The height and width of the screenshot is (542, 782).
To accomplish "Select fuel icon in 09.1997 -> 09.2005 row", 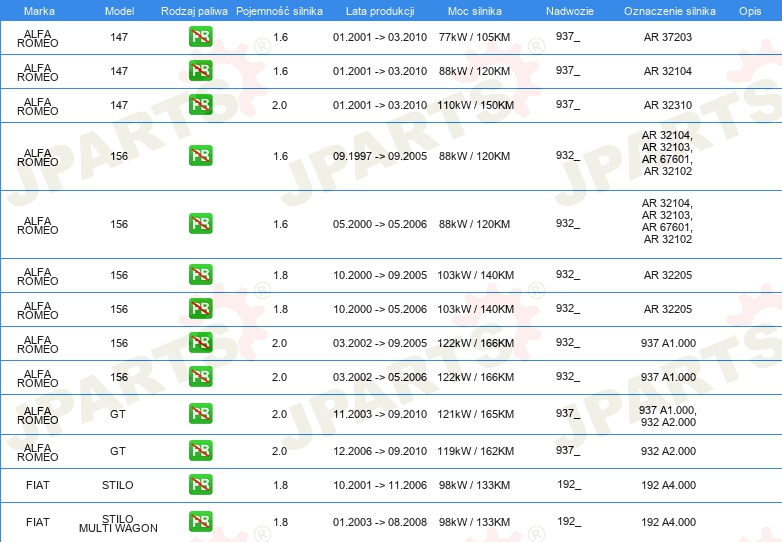I will pyautogui.click(x=200, y=156).
